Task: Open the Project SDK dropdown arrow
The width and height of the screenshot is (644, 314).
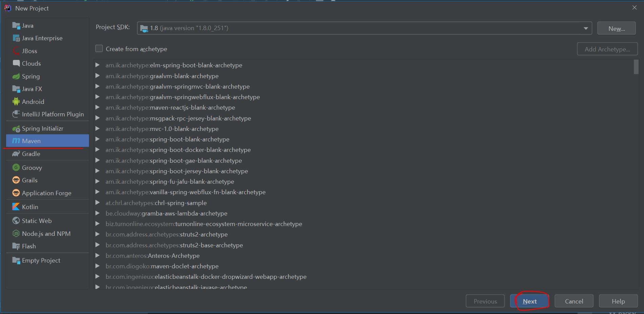Action: pos(585,28)
